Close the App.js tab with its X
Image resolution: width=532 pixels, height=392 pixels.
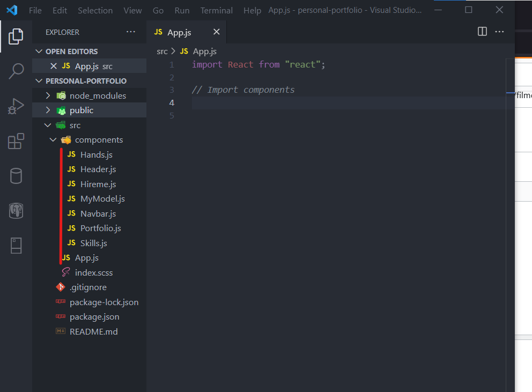[216, 32]
